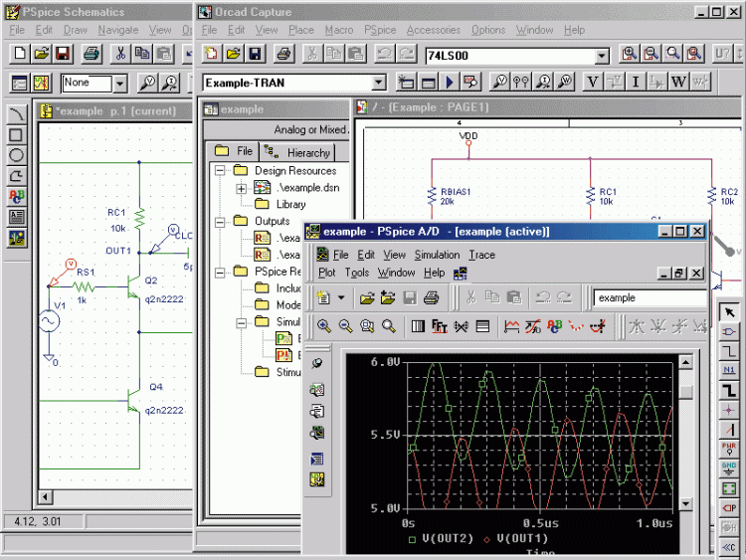Select the arc drawing tool in PSpice Schematics

tap(16, 113)
